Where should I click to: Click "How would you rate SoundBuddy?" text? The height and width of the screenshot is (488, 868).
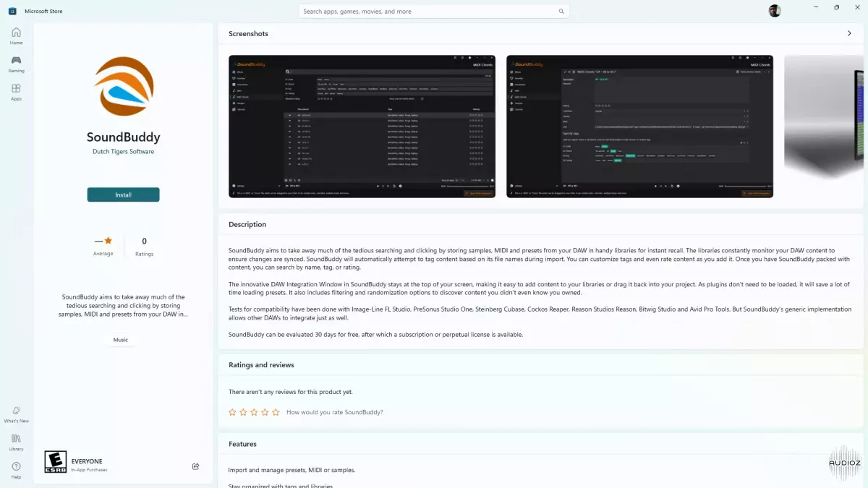click(x=335, y=412)
